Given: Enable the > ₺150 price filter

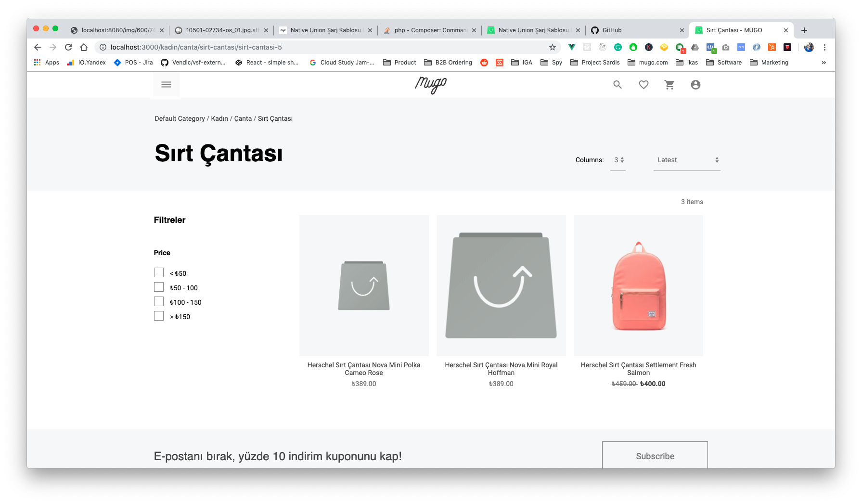Looking at the screenshot, I should 159,316.
